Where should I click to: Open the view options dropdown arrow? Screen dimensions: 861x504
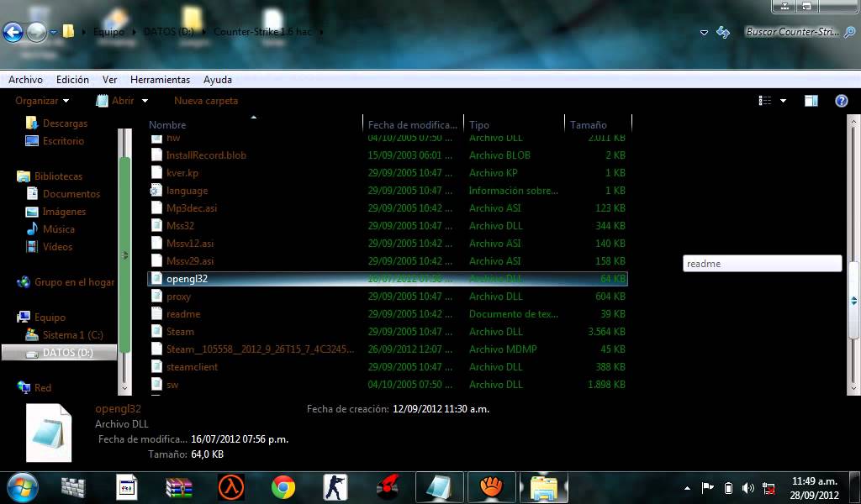click(783, 101)
